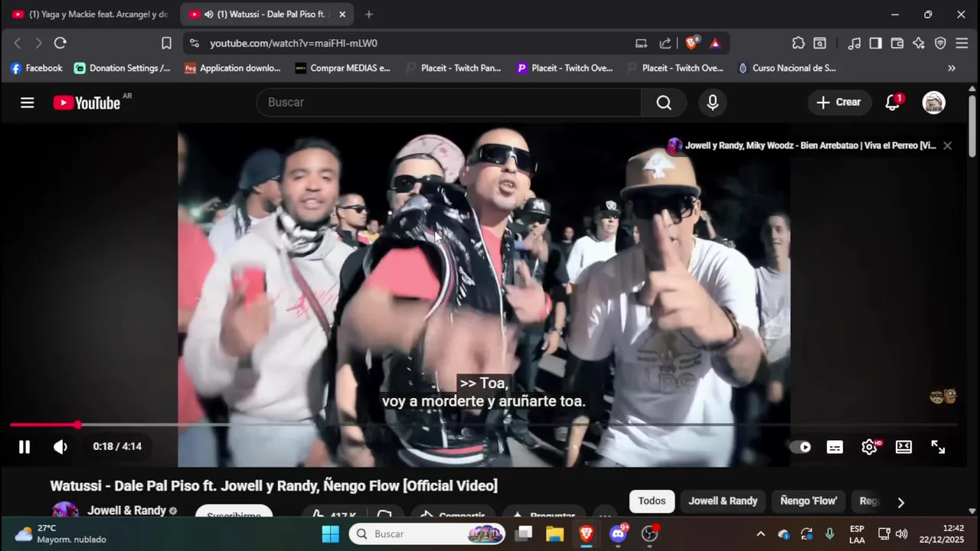Open the Brave Wallet icon
This screenshot has width=980, height=551.
pos(897,44)
